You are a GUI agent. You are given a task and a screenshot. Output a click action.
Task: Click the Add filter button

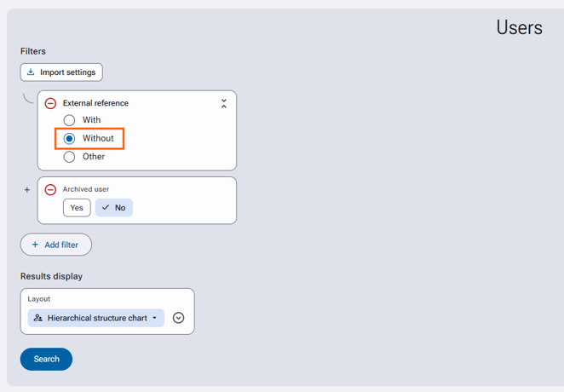coord(56,245)
